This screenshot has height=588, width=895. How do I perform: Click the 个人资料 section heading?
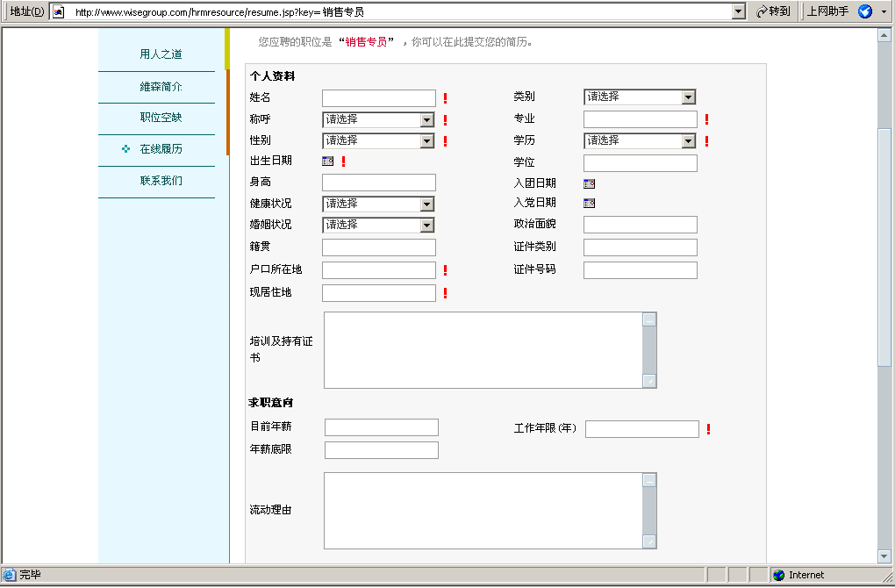272,76
